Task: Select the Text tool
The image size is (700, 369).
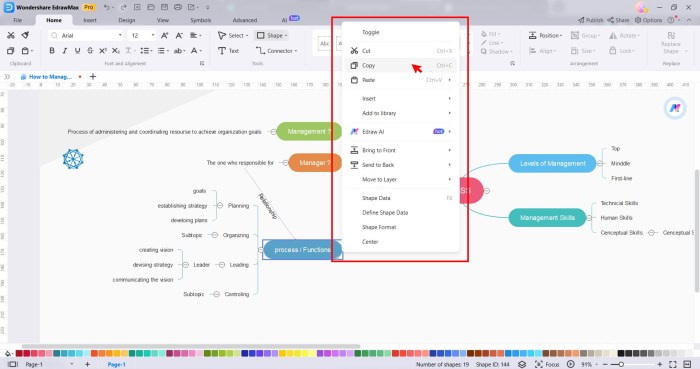Action: pos(228,51)
